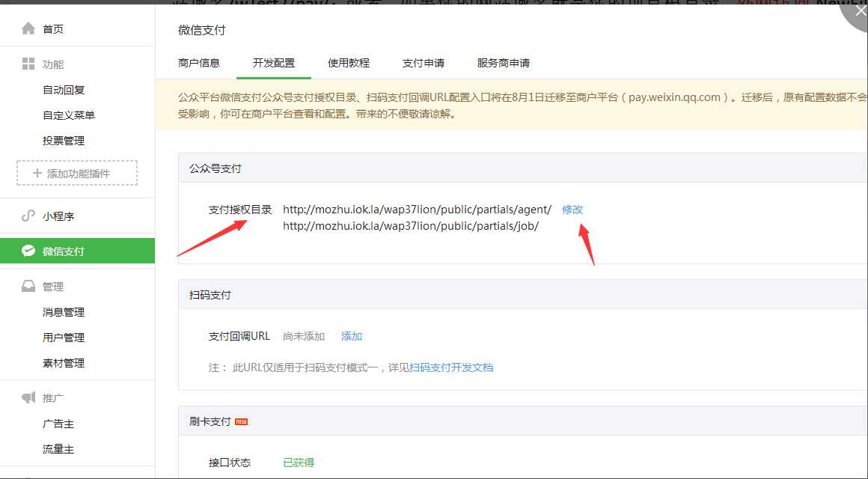Select 微信支付 in the sidebar
Screen dimensions: 868x479
point(78,251)
